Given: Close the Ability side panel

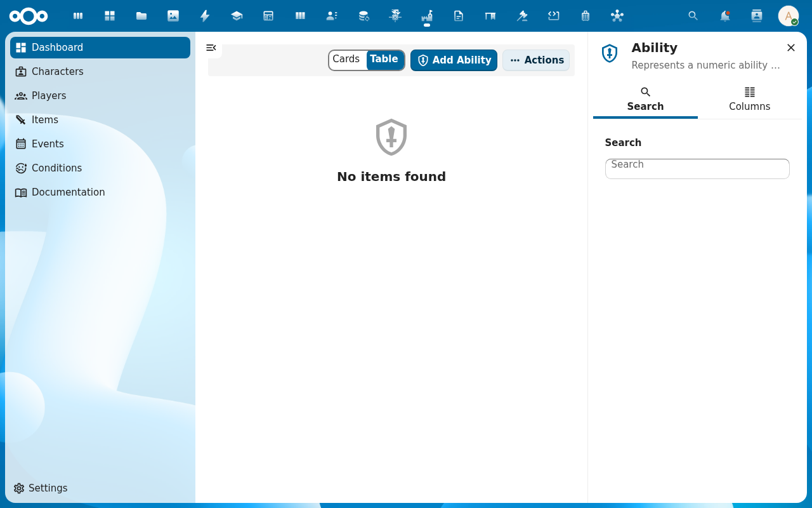Looking at the screenshot, I should (791, 48).
